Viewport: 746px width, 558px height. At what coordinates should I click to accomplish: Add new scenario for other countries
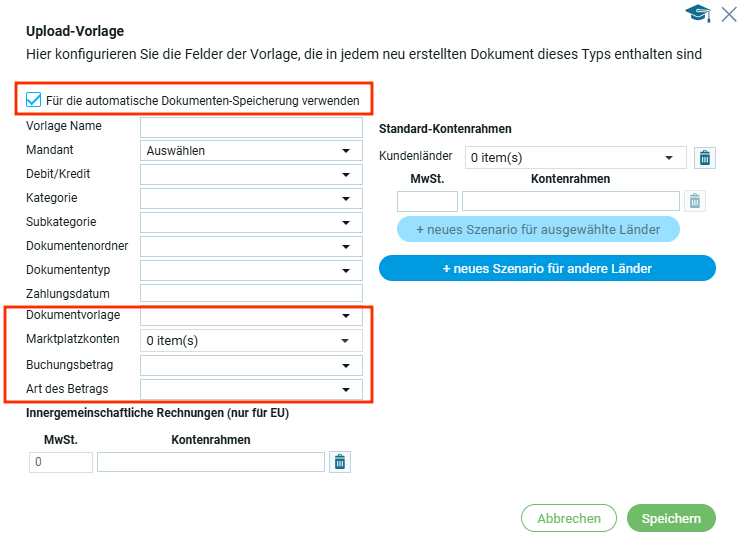pyautogui.click(x=547, y=268)
